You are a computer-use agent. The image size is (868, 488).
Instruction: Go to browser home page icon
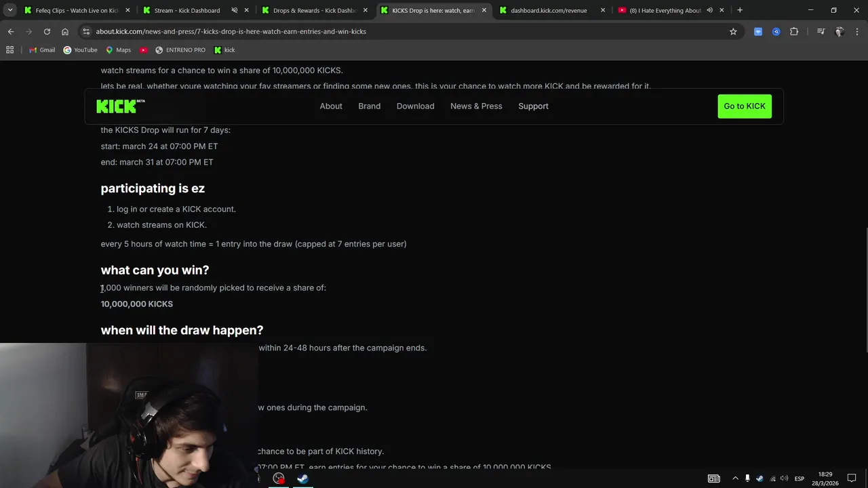64,31
